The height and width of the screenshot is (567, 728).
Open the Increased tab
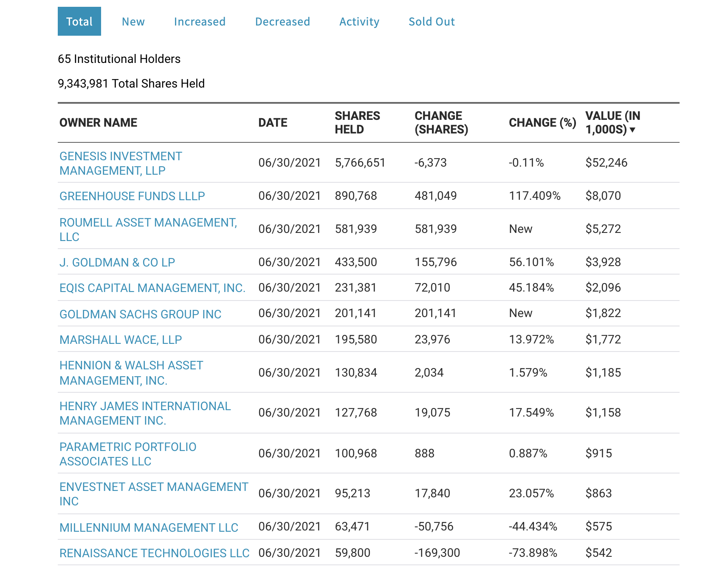[200, 22]
